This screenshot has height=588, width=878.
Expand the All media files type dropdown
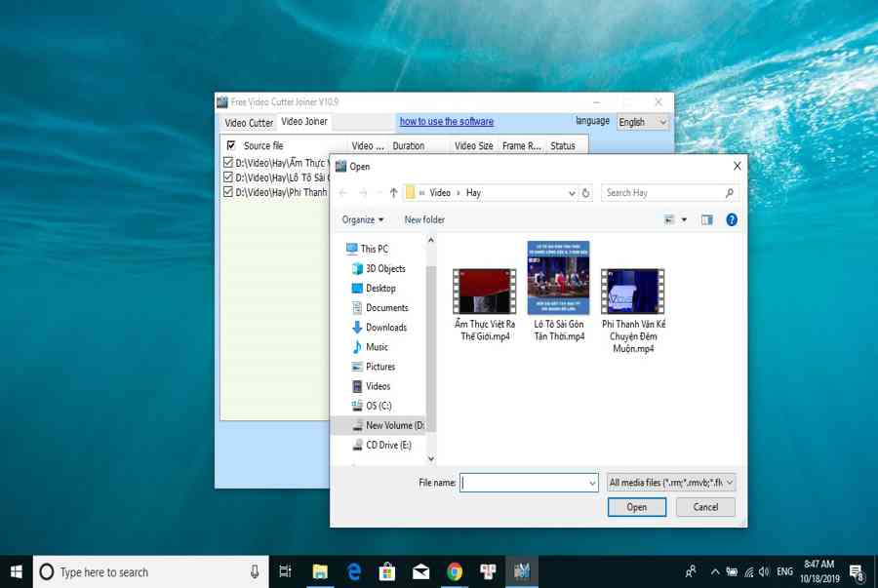coord(671,482)
